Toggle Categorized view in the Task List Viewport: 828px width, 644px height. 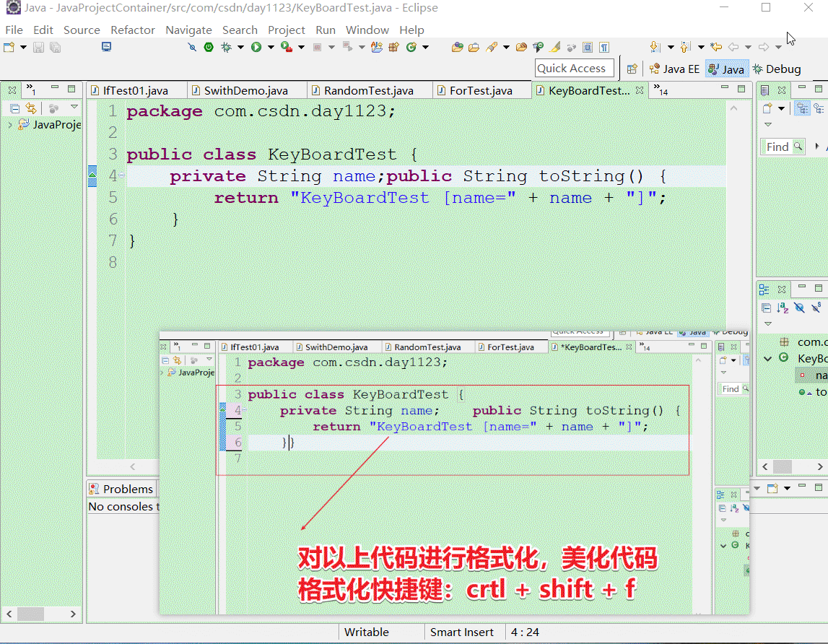(x=803, y=108)
